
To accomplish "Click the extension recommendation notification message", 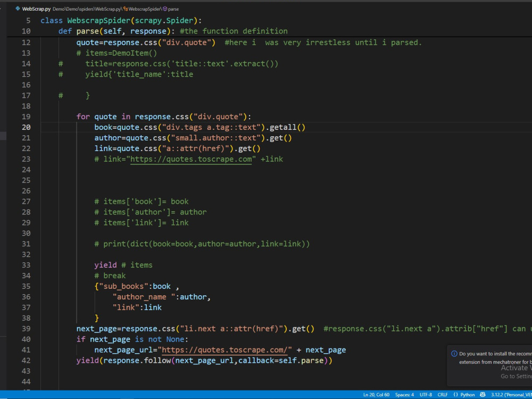I will click(495, 358).
